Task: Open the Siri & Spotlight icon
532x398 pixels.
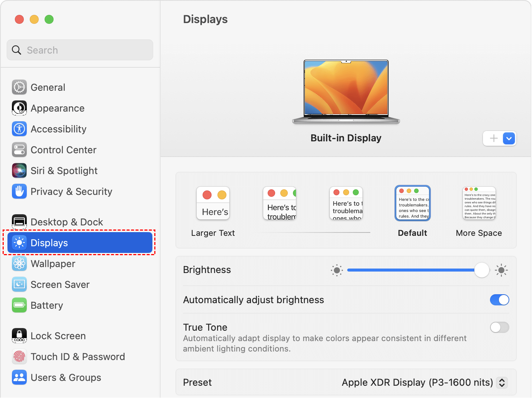Action: 19,171
